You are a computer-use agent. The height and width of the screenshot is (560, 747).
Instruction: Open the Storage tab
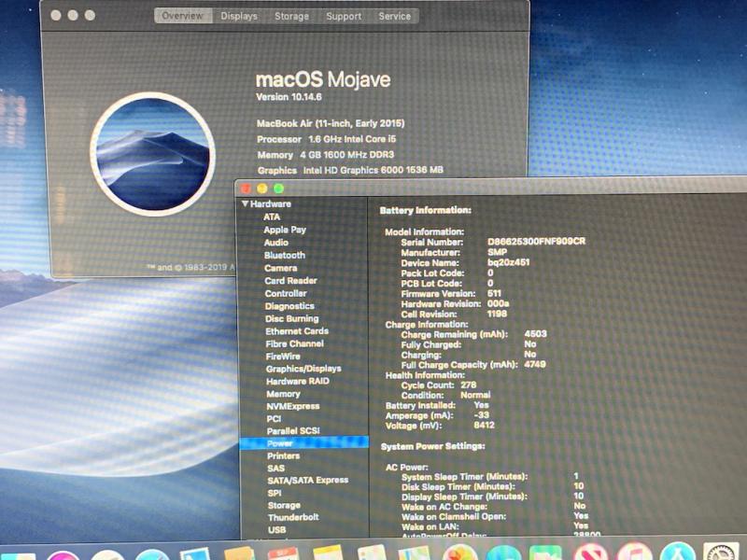(291, 16)
